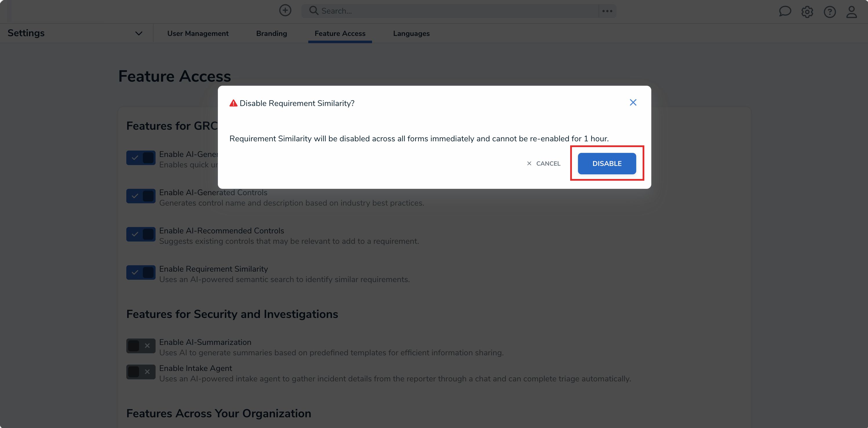This screenshot has height=428, width=868.
Task: Click the plus create icon
Action: coord(285,10)
